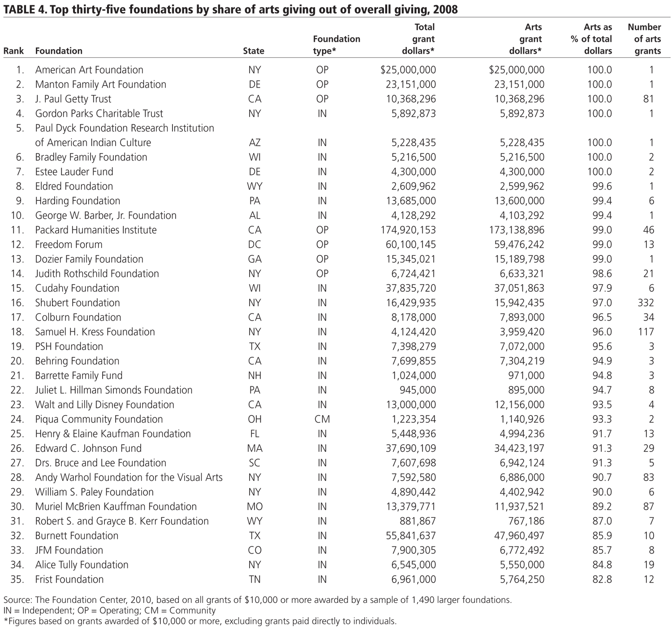672x628 pixels.
Task: Select the rightmost black block in the middle row
Action: [574, 247]
